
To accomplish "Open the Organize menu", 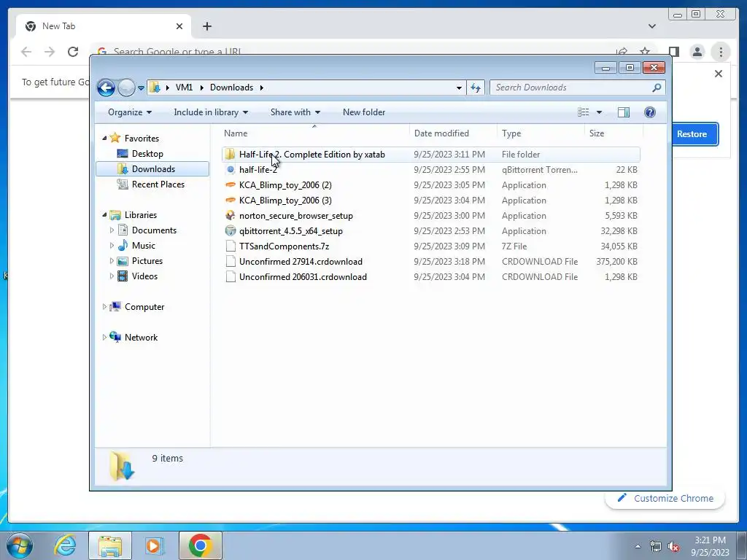I will pos(130,112).
